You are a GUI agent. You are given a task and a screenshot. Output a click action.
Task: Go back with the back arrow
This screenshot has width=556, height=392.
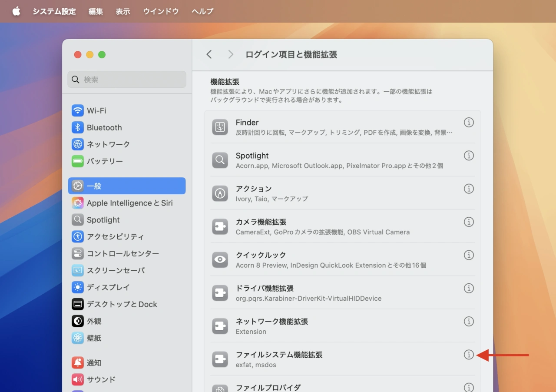(209, 54)
